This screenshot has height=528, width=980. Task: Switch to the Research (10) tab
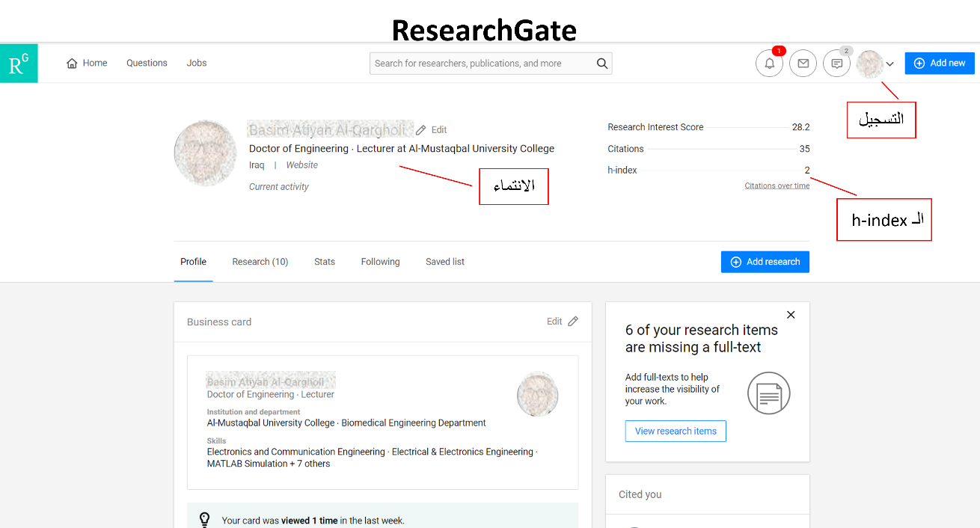point(260,262)
